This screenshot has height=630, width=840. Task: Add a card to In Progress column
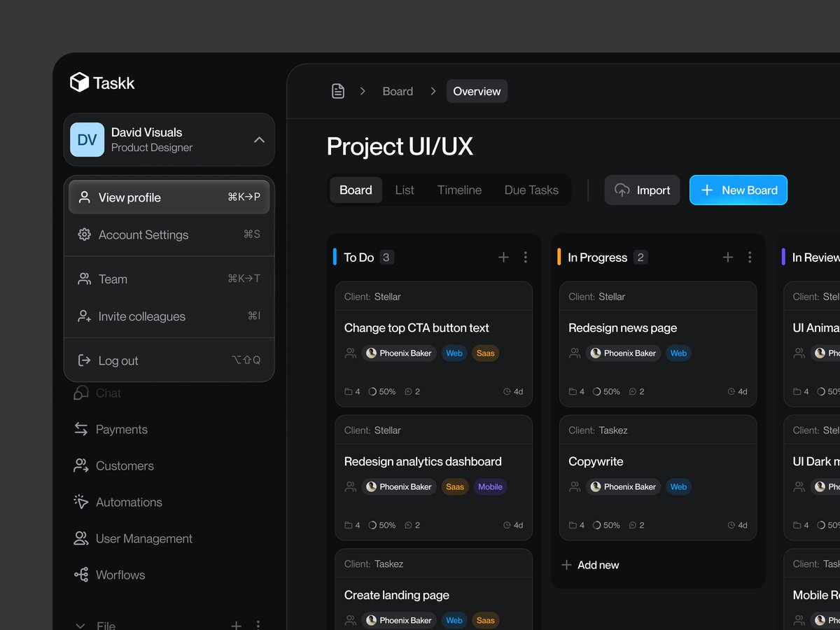(x=728, y=257)
